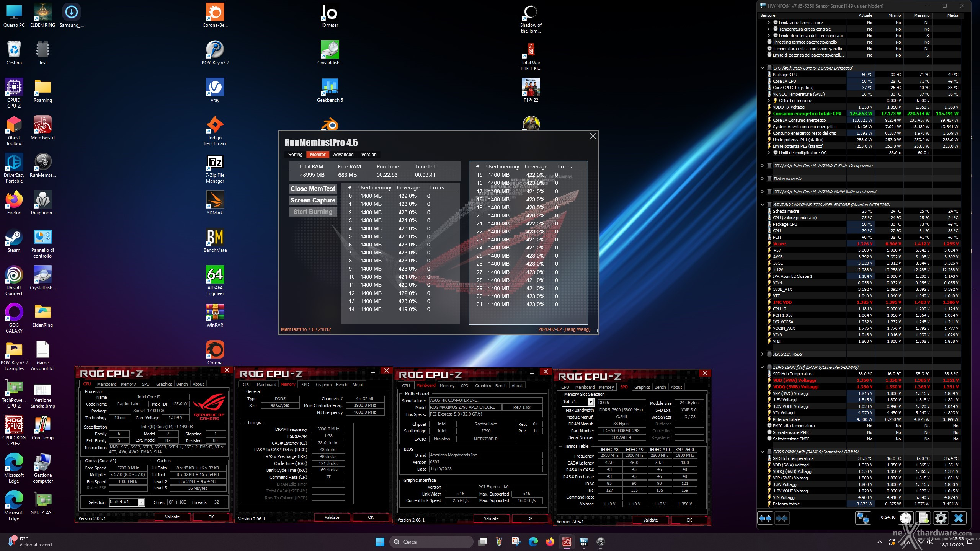Image resolution: width=980 pixels, height=551 pixels.
Task: Open Slot #1 dropdown in CPU-Z SPD
Action: [x=578, y=402]
